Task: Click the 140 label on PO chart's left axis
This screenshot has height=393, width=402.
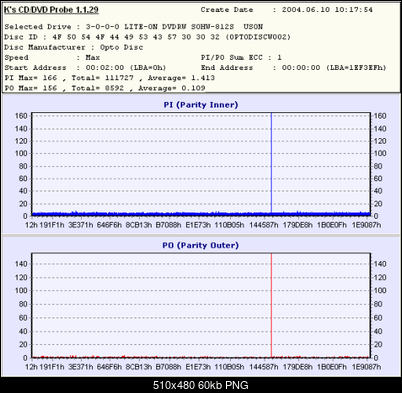Action: pyautogui.click(x=21, y=264)
